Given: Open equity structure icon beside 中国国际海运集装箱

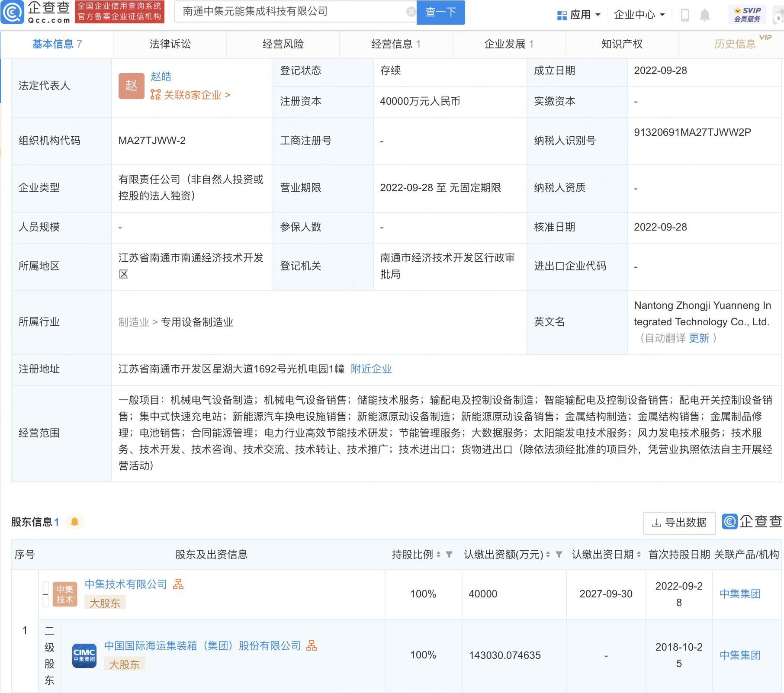Looking at the screenshot, I should tap(312, 646).
